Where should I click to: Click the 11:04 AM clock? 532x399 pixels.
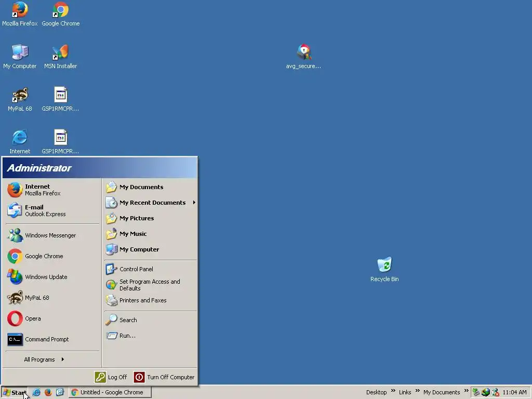tap(514, 392)
